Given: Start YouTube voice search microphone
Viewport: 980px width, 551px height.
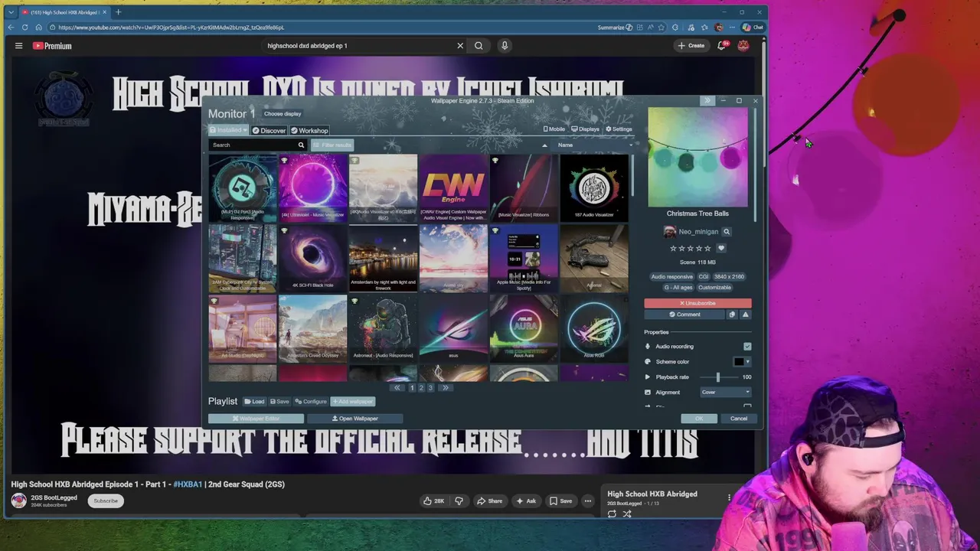Looking at the screenshot, I should [x=505, y=46].
